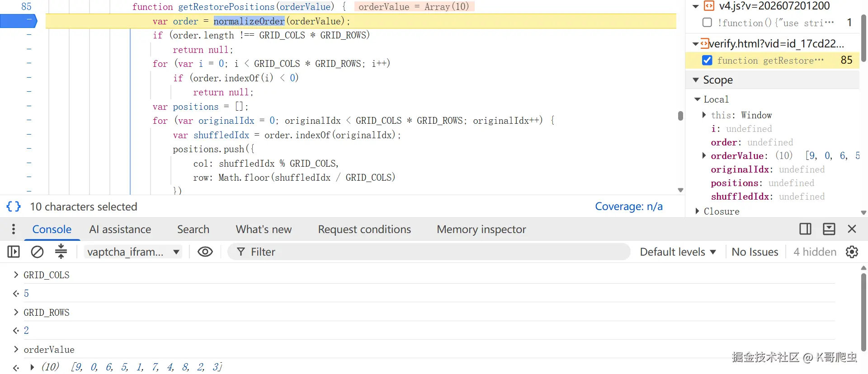Click line number 85 in the gutter

27,6
